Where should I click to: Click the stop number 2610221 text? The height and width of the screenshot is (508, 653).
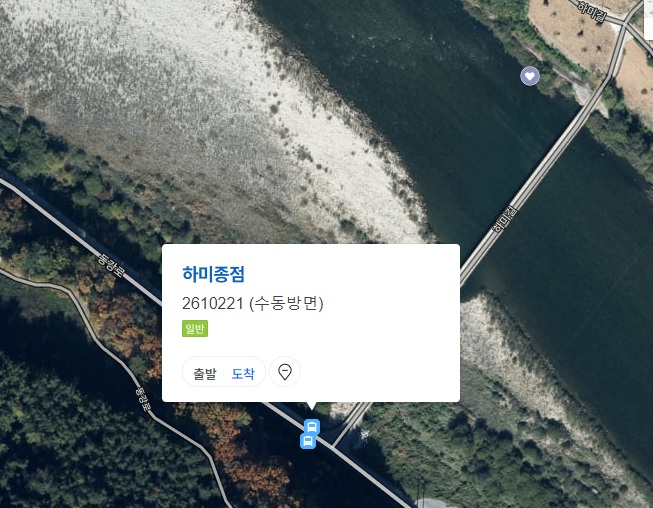212,303
